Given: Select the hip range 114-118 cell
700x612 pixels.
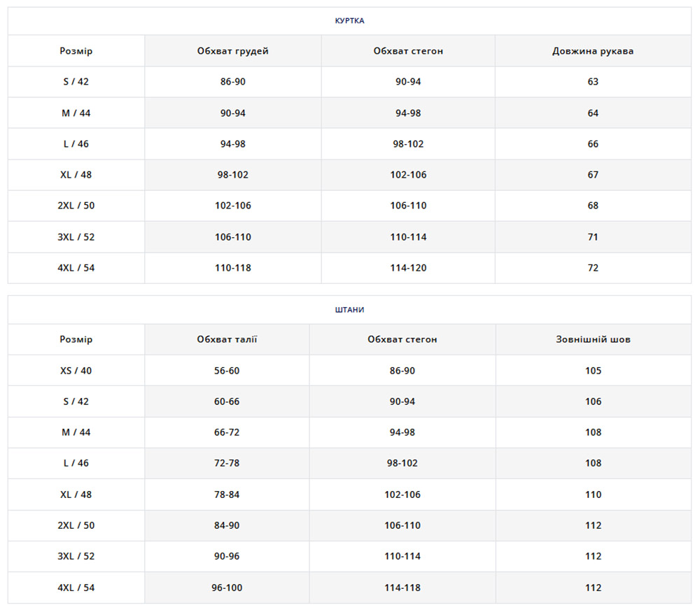Looking at the screenshot, I should [402, 588].
